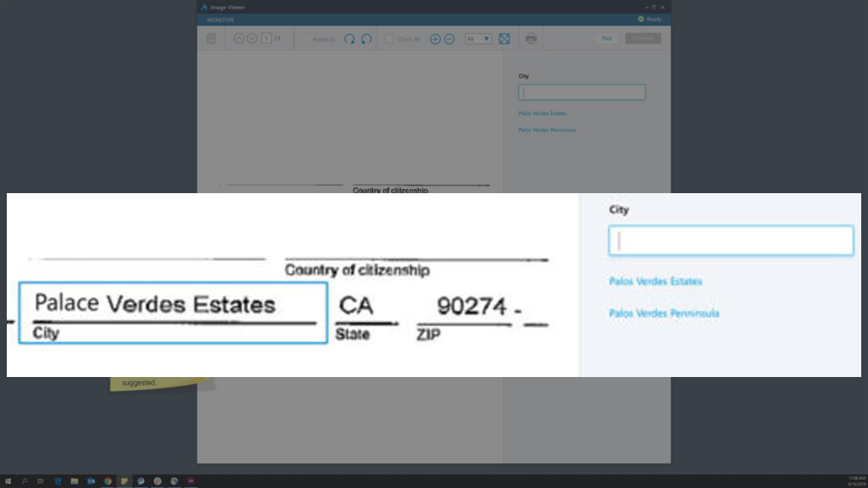Click the Complete button

point(643,38)
